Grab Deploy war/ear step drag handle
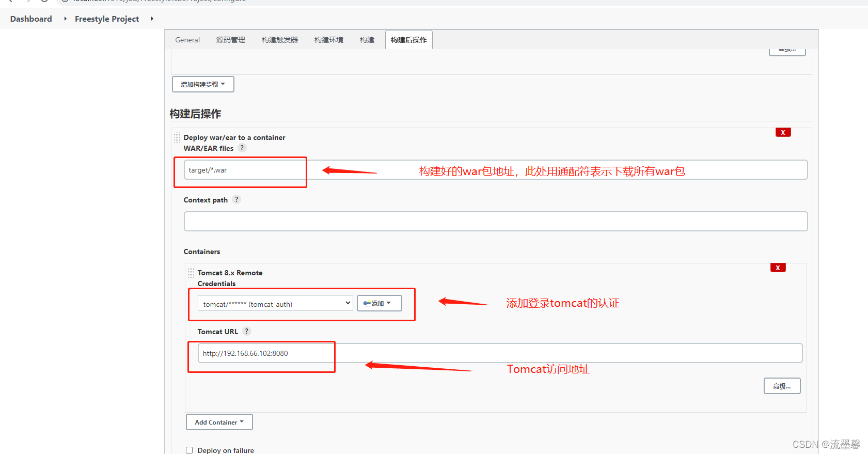868x454 pixels. (x=177, y=137)
